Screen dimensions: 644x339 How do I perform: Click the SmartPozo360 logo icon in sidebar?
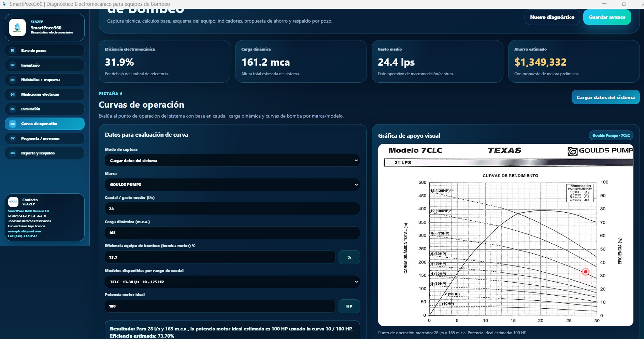17,27
